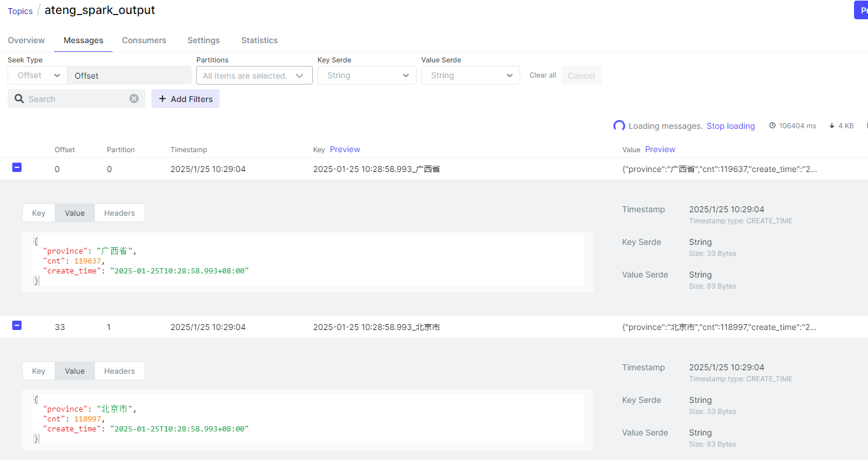Click the Offset input field

[x=129, y=75]
